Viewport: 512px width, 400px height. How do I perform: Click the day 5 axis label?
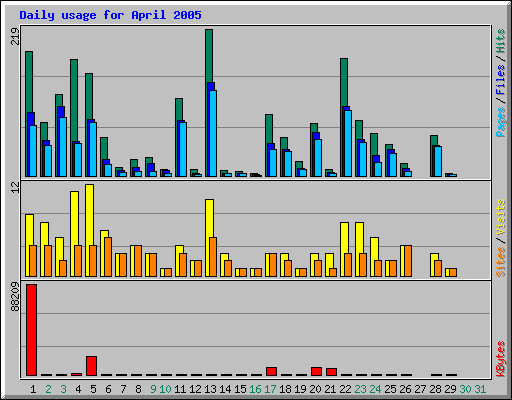coord(93,389)
